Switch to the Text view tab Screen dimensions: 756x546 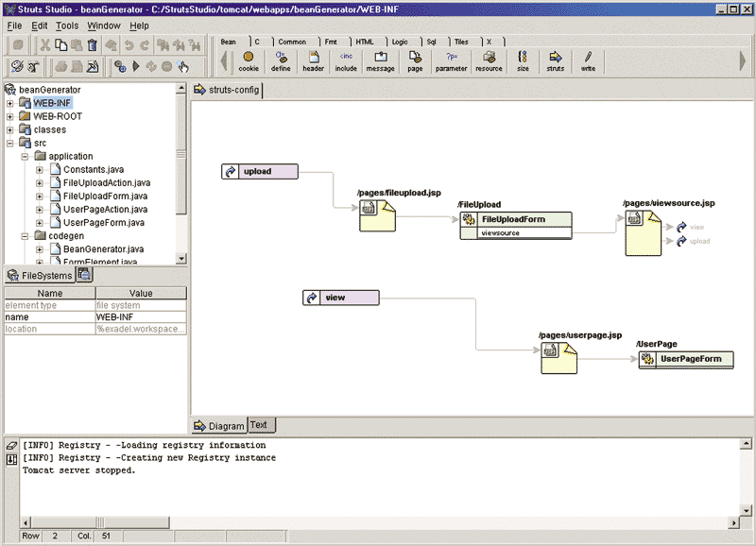[258, 425]
